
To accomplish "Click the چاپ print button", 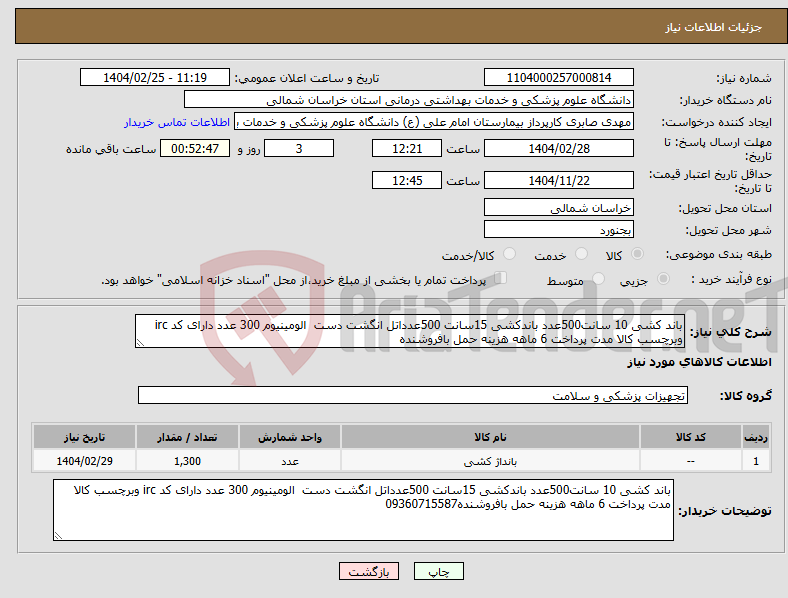I will (x=439, y=571).
